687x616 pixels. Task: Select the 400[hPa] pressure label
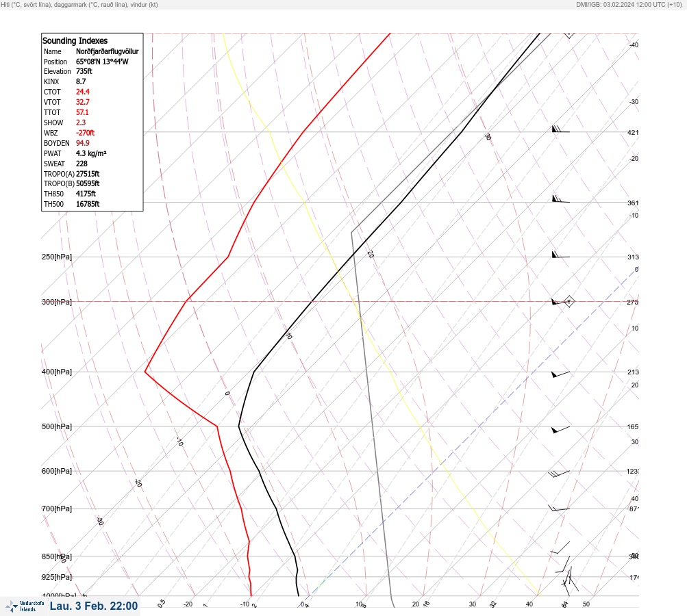[x=57, y=372]
